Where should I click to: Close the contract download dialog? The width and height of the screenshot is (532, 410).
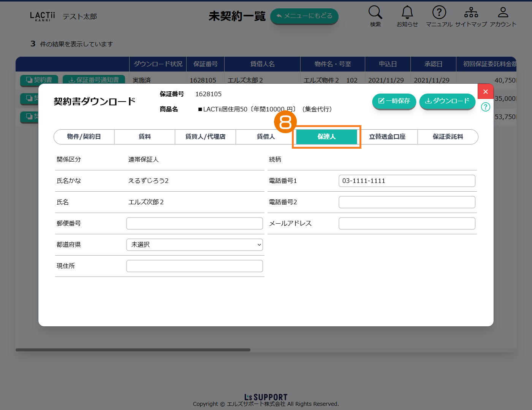coord(485,92)
